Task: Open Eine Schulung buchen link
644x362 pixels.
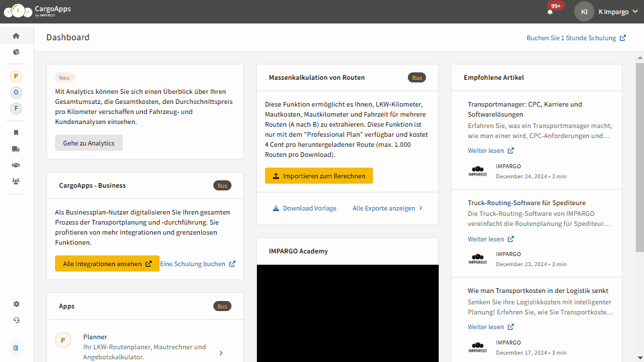Action: 197,263
